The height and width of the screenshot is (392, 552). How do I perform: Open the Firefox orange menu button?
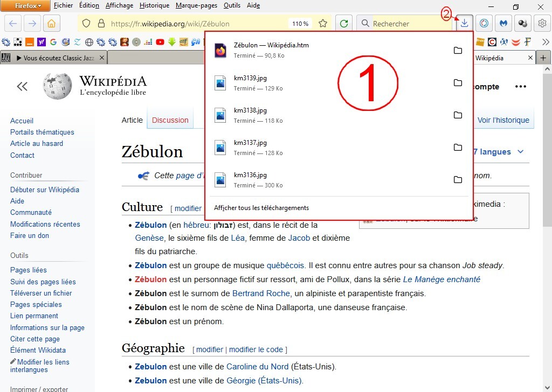(x=25, y=6)
